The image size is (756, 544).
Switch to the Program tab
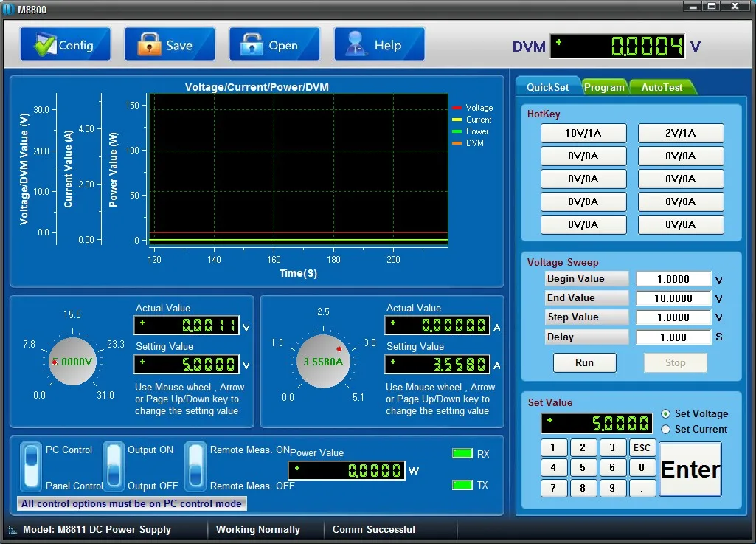click(x=604, y=87)
